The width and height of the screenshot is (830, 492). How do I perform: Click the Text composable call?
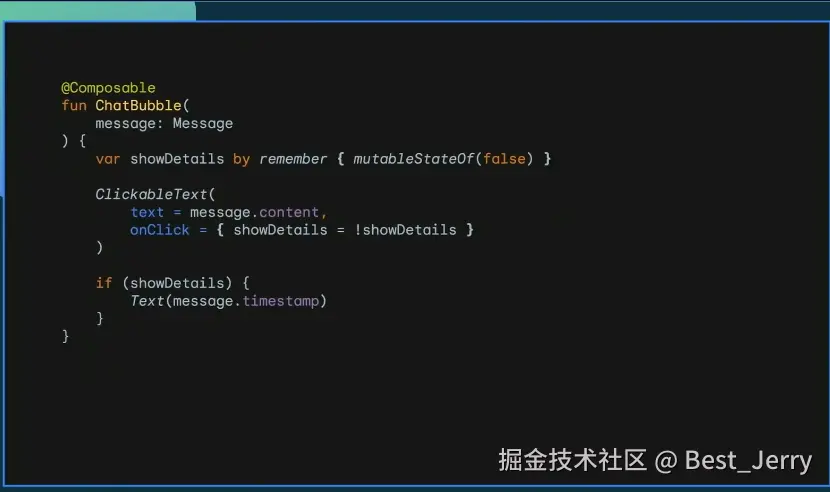pyautogui.click(x=147, y=301)
